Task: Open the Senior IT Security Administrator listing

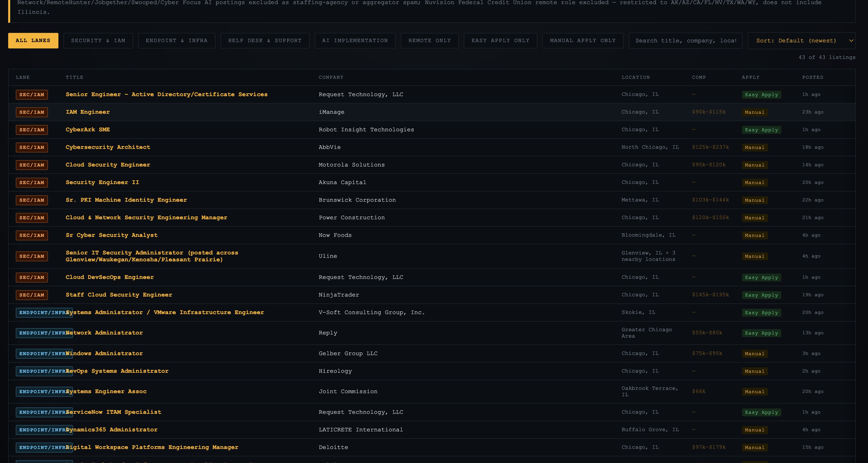Action: pos(152,256)
